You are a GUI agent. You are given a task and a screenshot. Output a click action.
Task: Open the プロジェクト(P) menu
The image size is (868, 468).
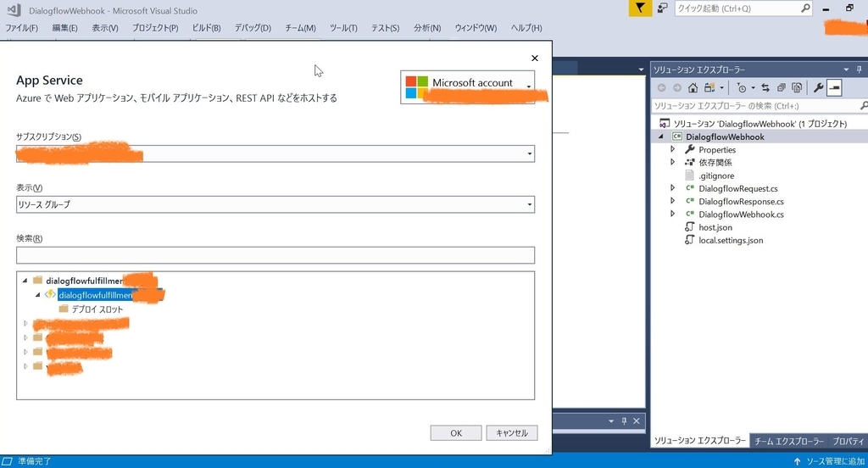tap(155, 28)
